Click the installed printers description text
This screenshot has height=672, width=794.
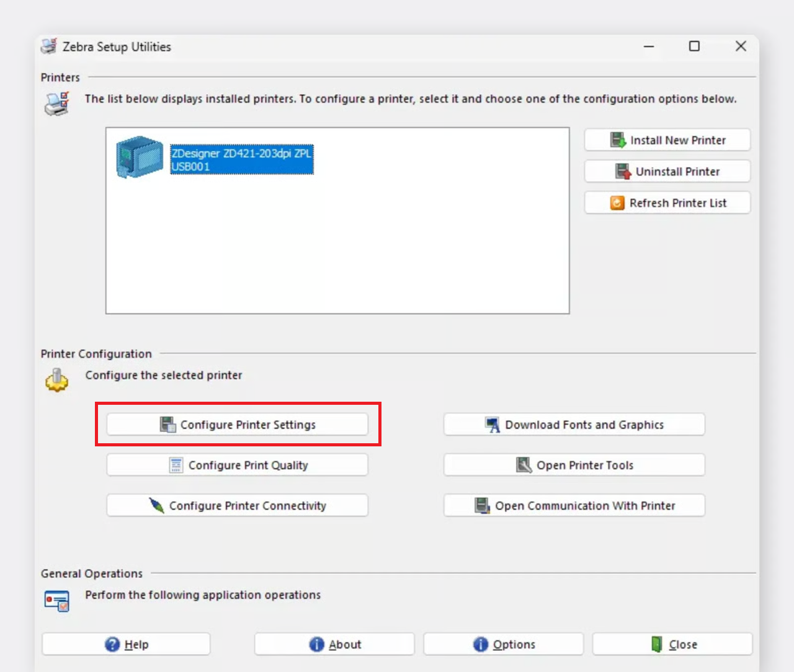click(411, 99)
